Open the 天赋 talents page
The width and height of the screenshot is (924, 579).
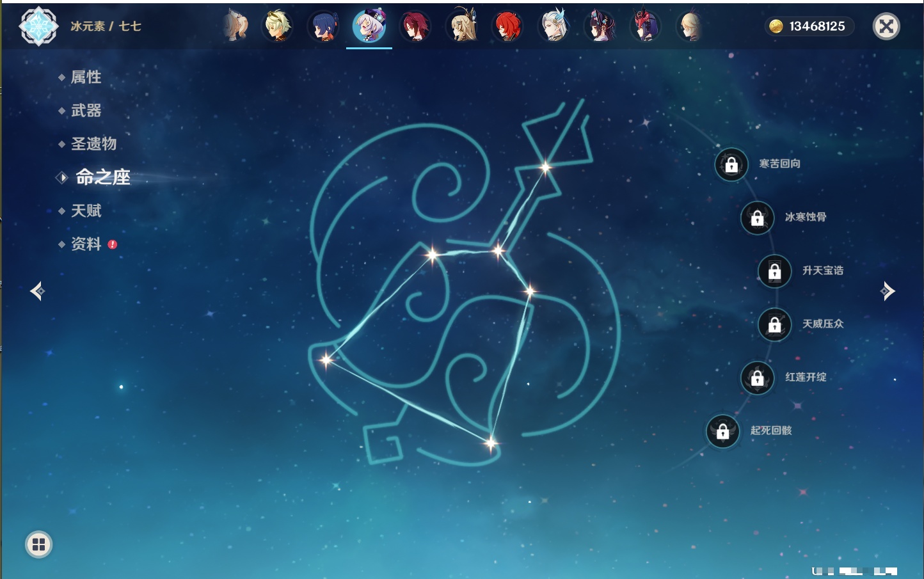pos(86,210)
